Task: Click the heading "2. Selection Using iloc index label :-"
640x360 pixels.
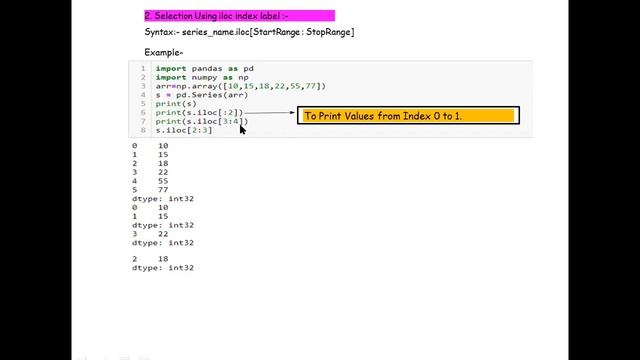Action: point(216,16)
